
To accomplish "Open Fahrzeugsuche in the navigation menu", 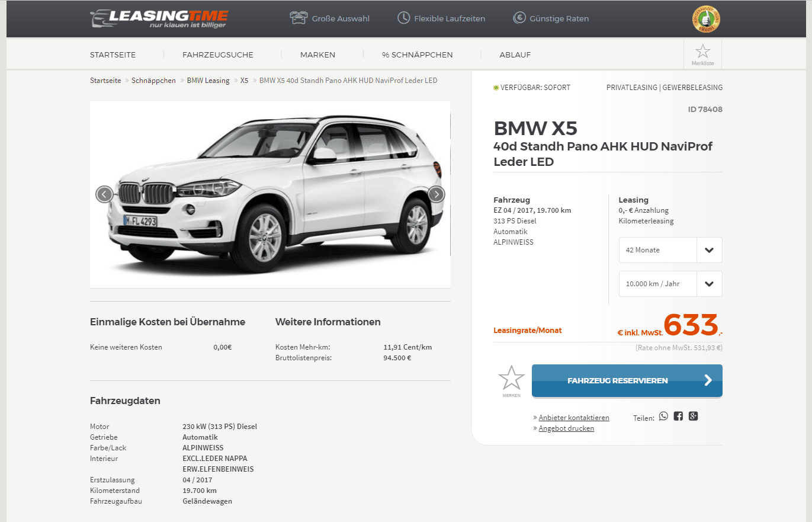I will click(218, 55).
